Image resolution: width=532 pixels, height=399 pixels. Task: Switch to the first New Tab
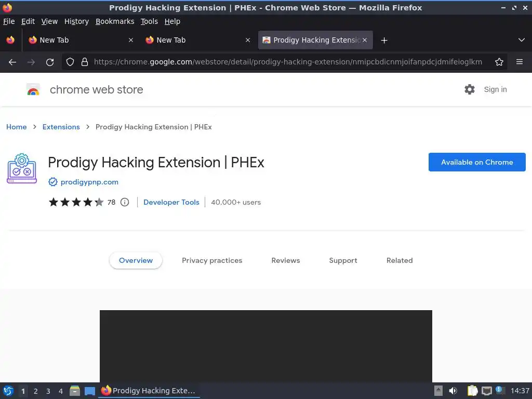click(x=81, y=40)
